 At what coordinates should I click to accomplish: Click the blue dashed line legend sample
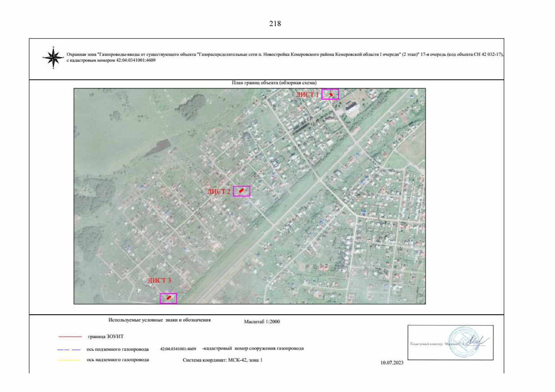[x=69, y=350]
